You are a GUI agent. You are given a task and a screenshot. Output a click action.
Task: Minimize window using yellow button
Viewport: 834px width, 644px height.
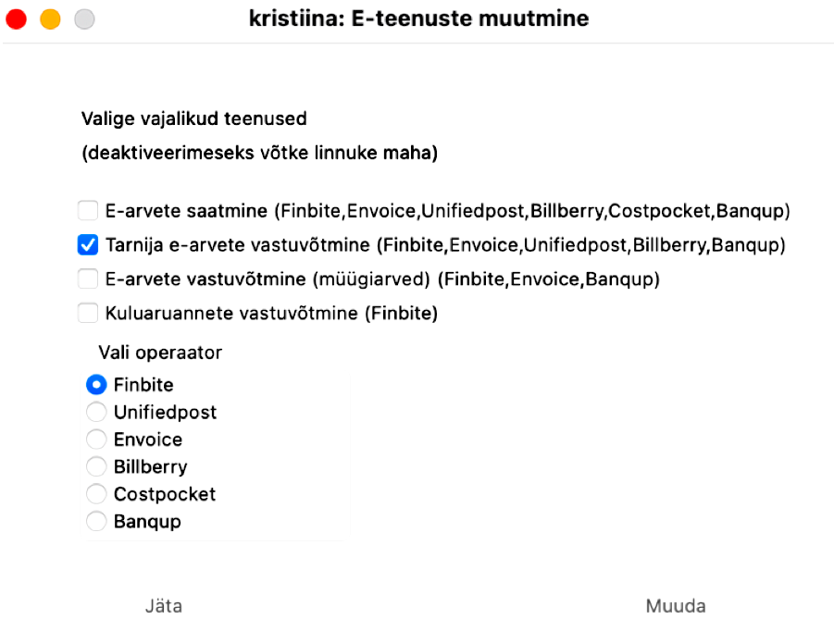(x=51, y=19)
